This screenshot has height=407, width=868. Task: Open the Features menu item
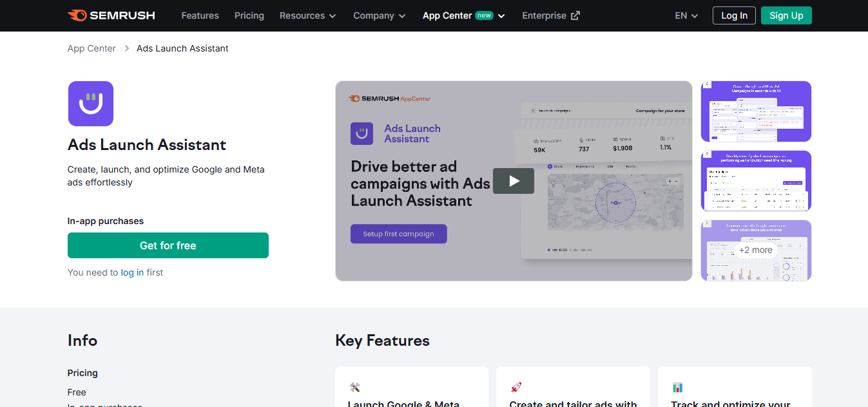coord(200,15)
